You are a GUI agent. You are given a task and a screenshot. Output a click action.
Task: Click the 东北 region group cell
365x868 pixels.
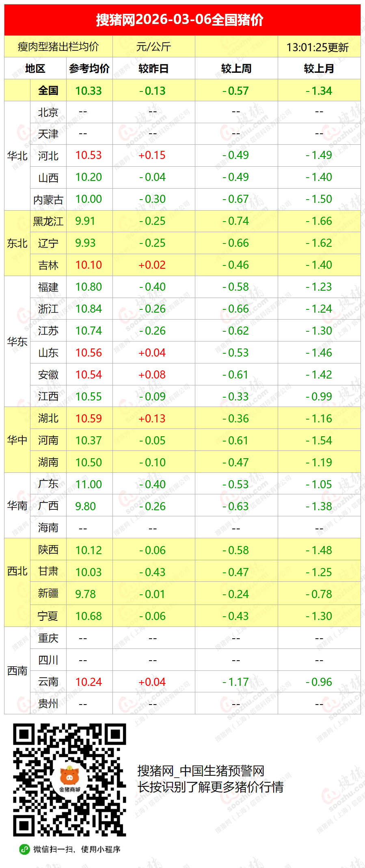tap(17, 244)
